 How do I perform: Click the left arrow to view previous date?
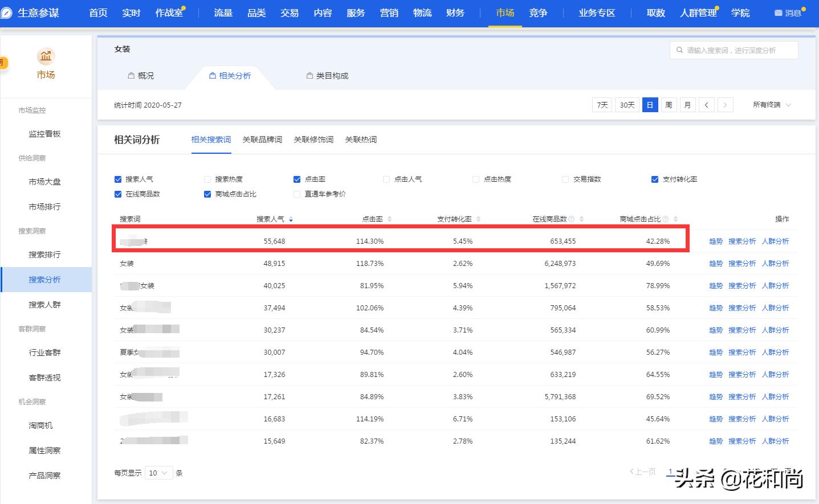click(706, 105)
